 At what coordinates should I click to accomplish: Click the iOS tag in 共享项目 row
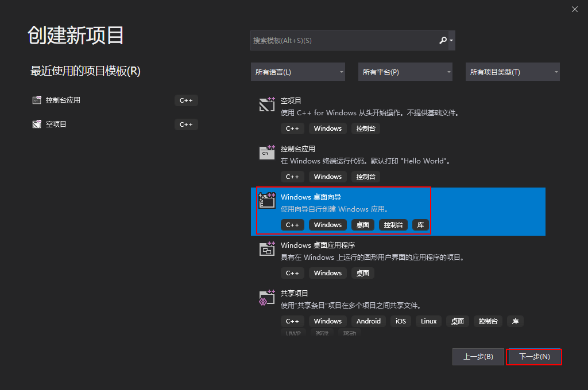pyautogui.click(x=401, y=321)
